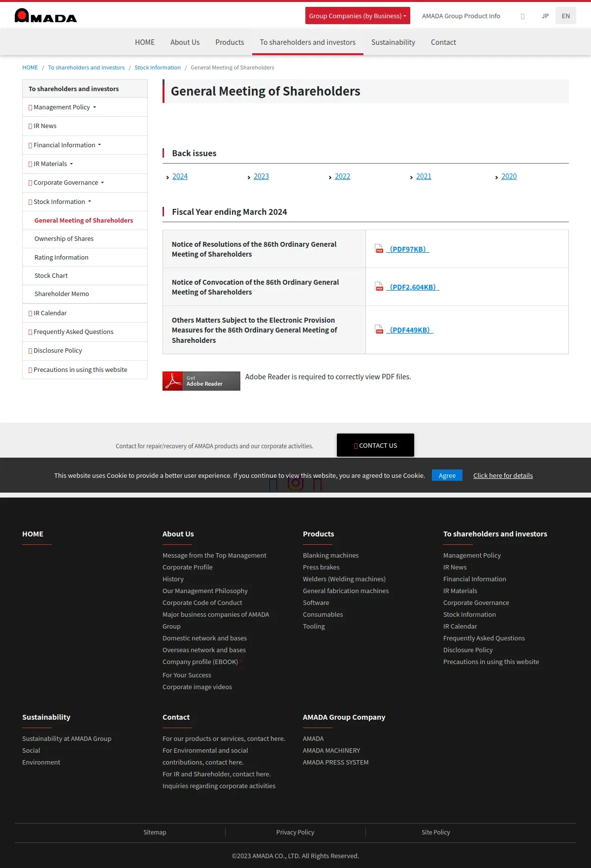Download the PDF449KB file

click(x=410, y=330)
